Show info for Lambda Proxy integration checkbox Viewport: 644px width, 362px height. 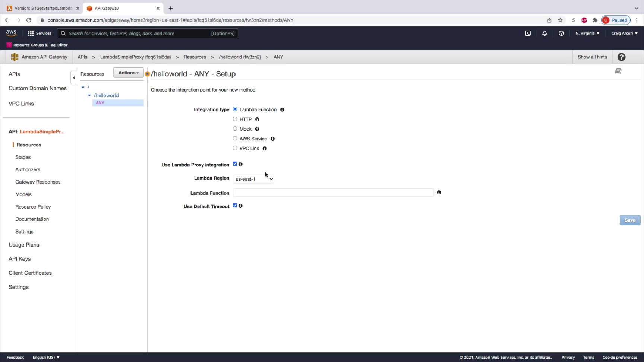pos(240,164)
